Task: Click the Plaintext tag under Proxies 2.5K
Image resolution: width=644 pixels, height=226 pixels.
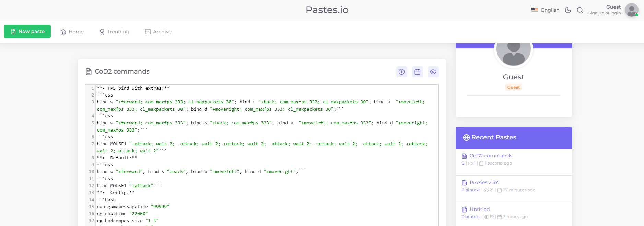Action: [471, 190]
